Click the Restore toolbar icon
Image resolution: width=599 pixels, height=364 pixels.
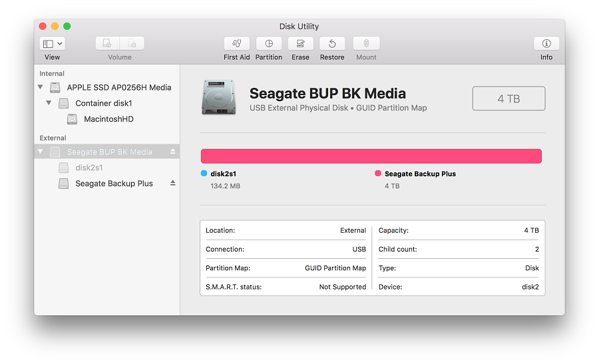point(332,43)
